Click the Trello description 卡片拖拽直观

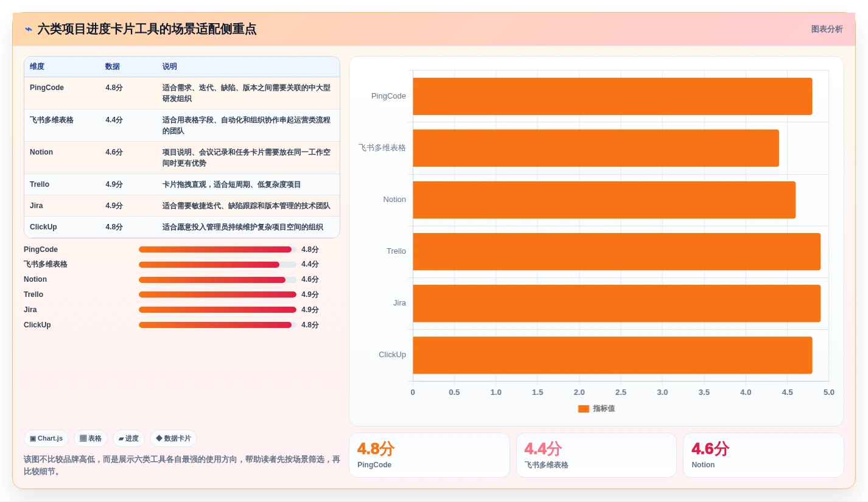(232, 184)
